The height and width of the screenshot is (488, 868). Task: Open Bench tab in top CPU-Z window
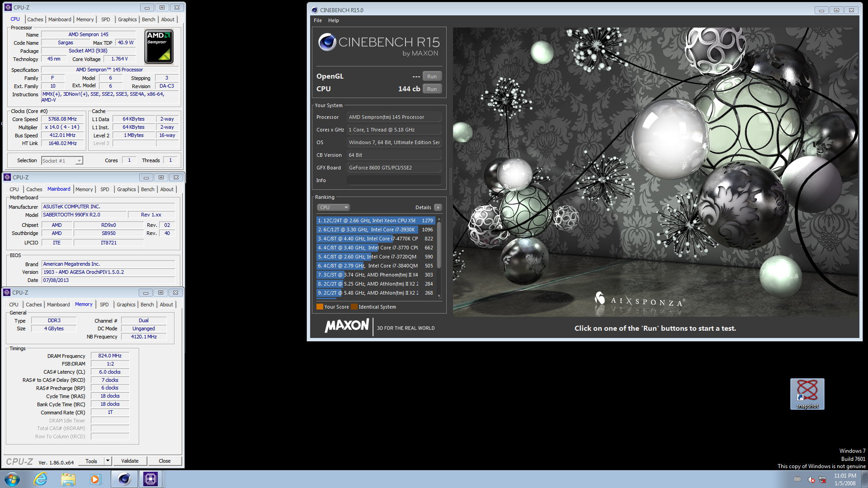click(x=148, y=19)
